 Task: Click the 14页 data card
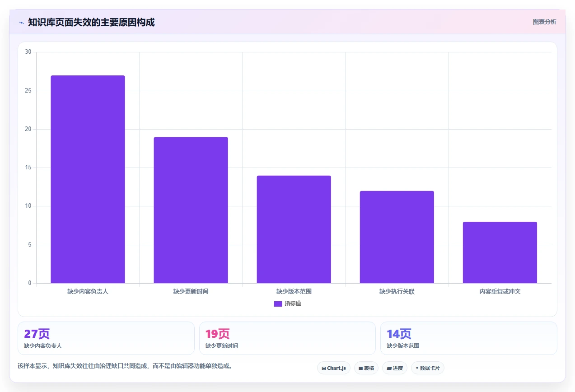[x=468, y=338]
